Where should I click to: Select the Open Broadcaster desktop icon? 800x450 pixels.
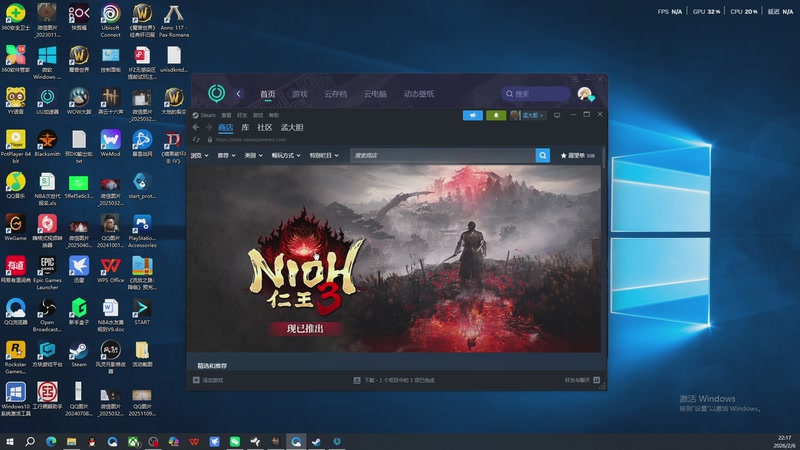(x=47, y=315)
